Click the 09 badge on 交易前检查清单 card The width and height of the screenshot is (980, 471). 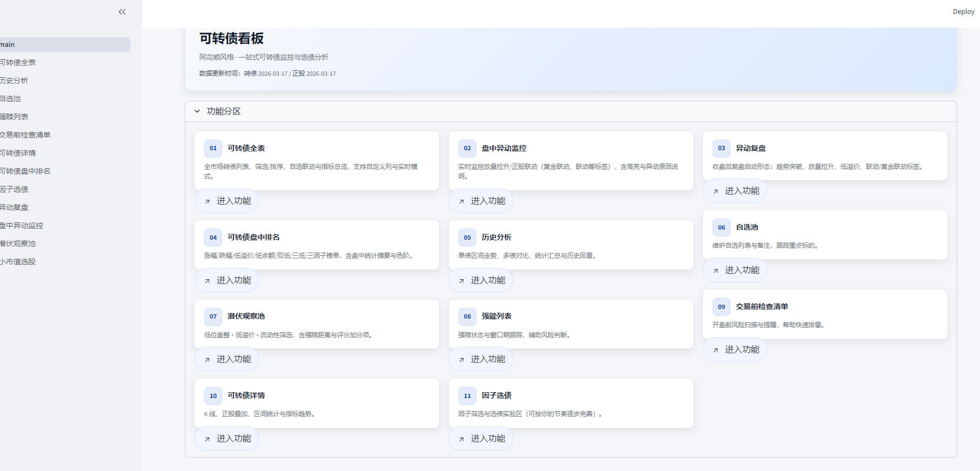click(x=722, y=307)
